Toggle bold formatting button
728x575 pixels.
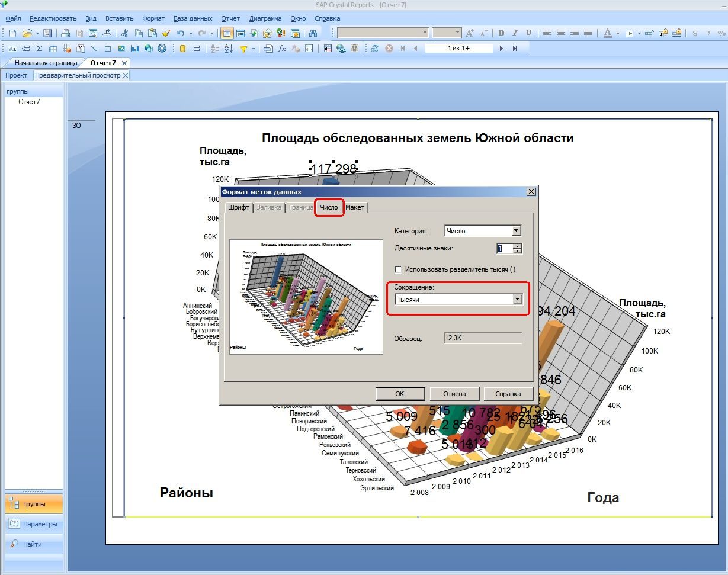[502, 33]
